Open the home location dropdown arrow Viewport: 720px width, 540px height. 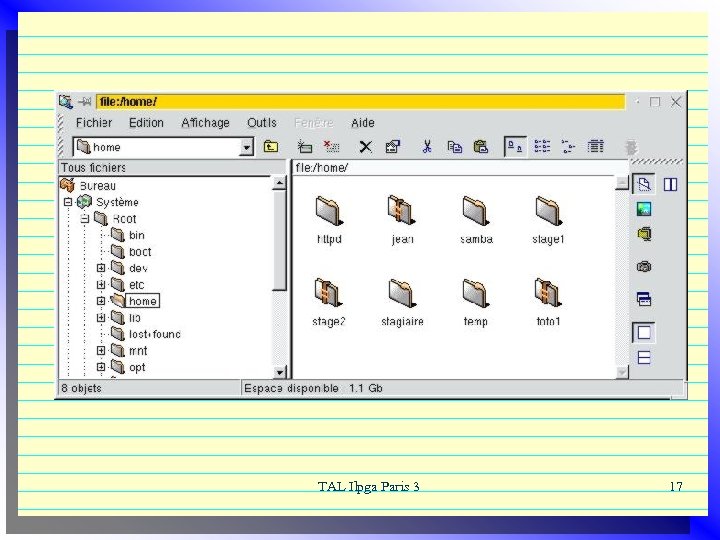click(x=247, y=147)
